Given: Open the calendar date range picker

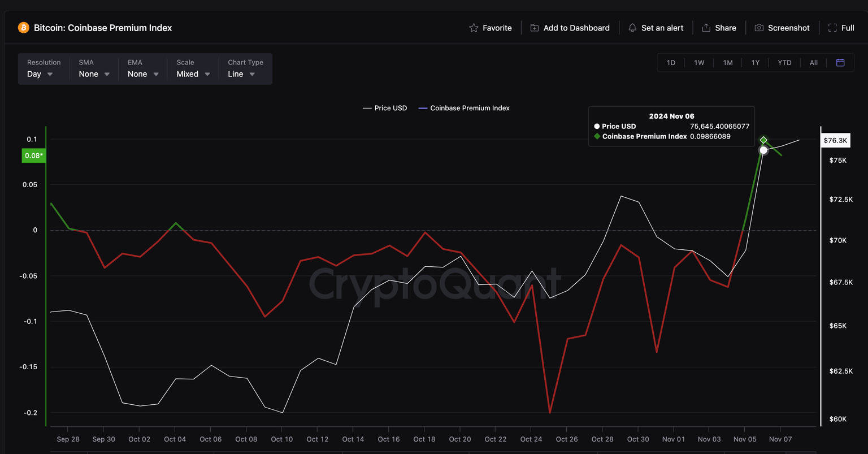Looking at the screenshot, I should (x=840, y=63).
